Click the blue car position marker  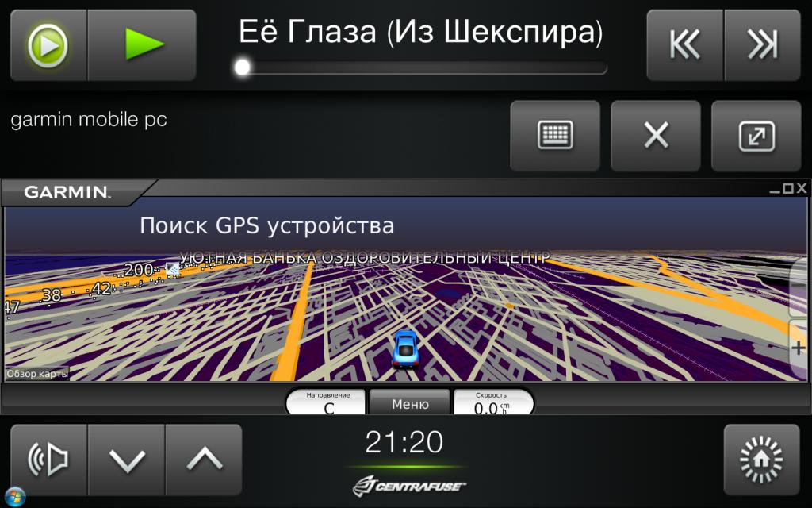point(405,350)
